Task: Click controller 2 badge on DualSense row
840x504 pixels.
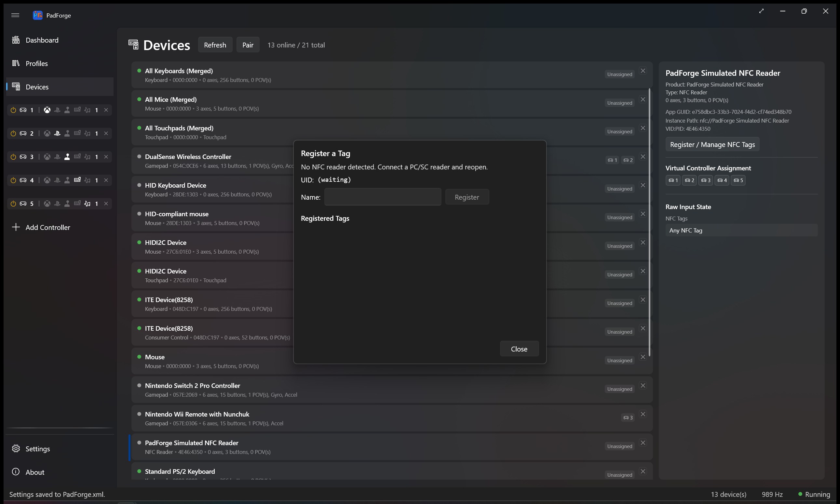Action: [628, 160]
